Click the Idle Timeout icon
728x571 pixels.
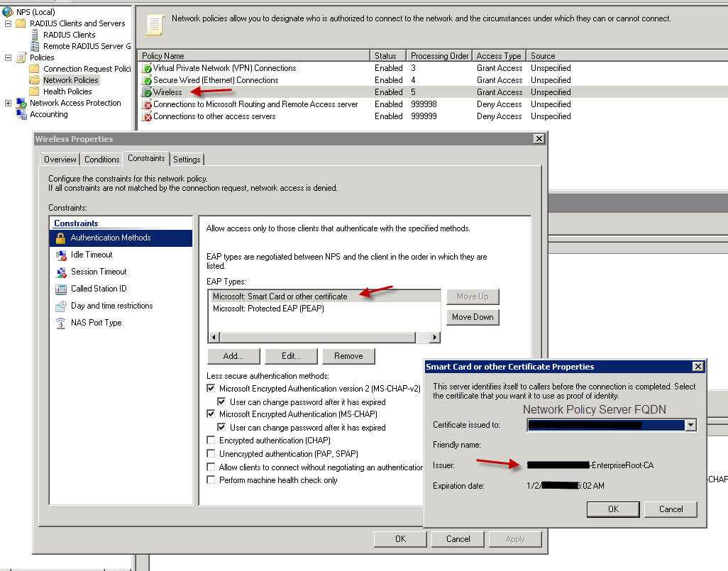(x=61, y=255)
